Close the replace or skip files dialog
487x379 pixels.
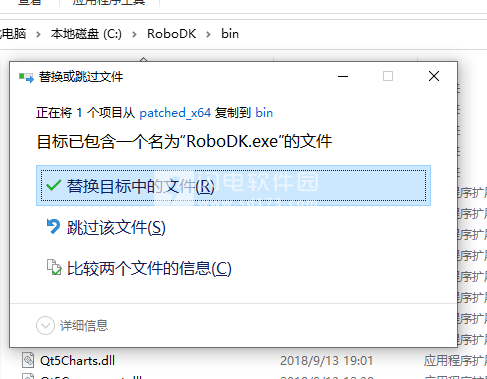(x=434, y=76)
